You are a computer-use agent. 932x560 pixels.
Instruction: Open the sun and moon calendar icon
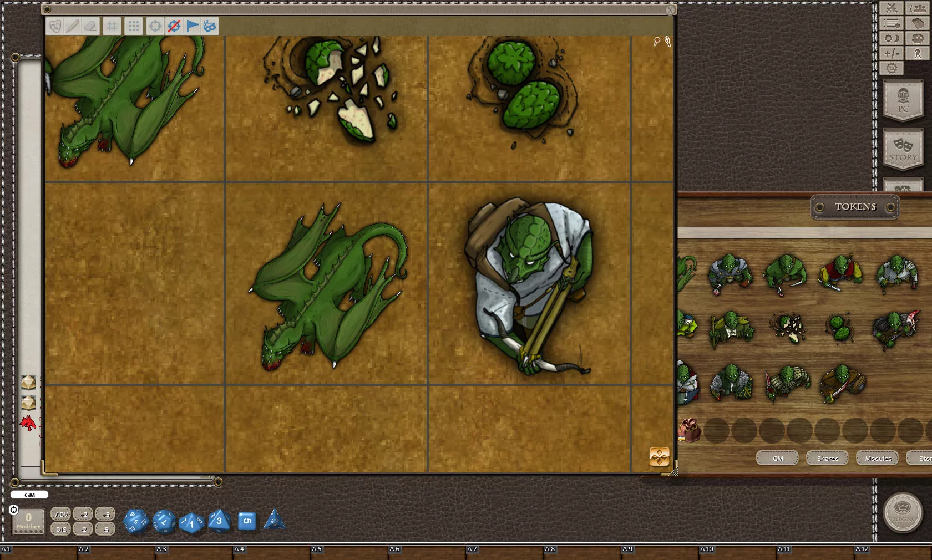coord(892,38)
